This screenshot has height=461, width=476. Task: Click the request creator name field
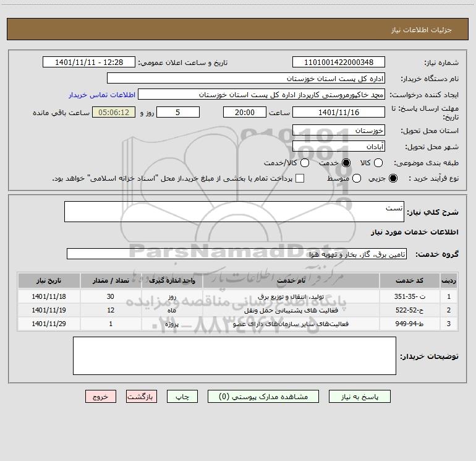(261, 94)
